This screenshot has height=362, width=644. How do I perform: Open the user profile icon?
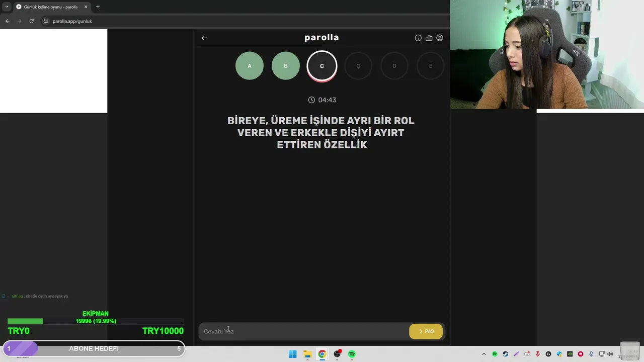pos(440,38)
